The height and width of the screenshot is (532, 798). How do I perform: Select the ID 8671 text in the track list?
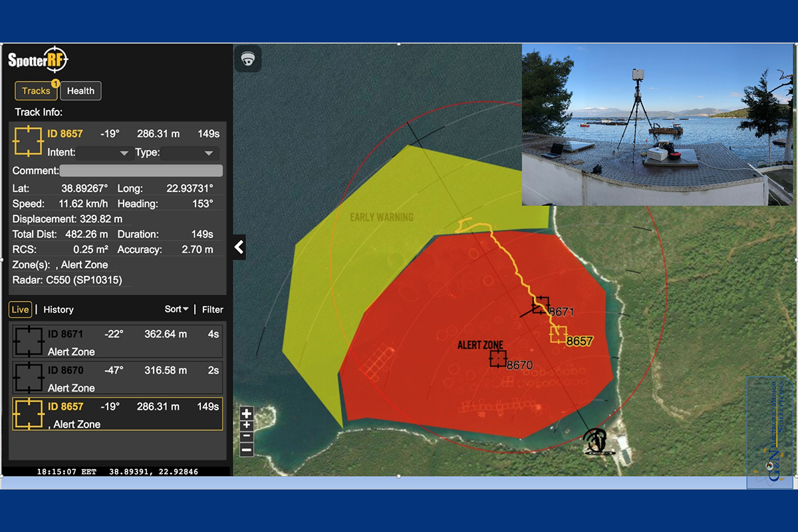coord(66,334)
